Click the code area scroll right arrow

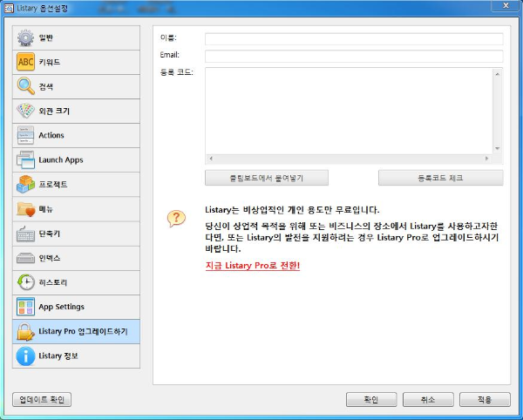(x=486, y=159)
